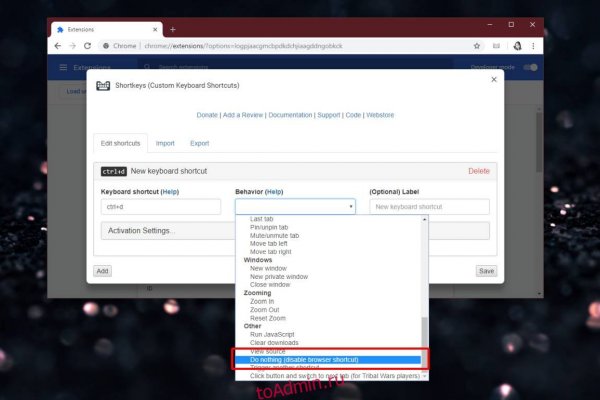Switch to the Import tab
Viewport: 600px width, 400px height.
click(x=165, y=143)
